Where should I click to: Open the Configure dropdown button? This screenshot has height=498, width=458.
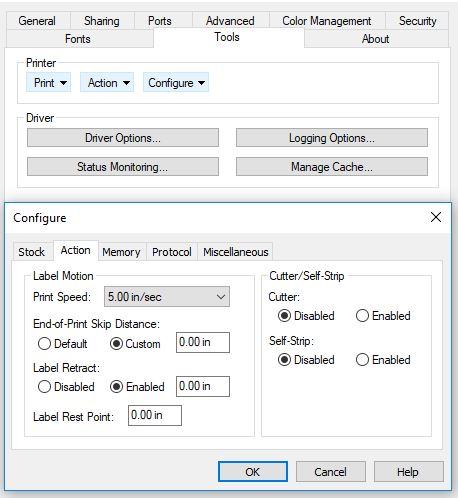click(176, 82)
